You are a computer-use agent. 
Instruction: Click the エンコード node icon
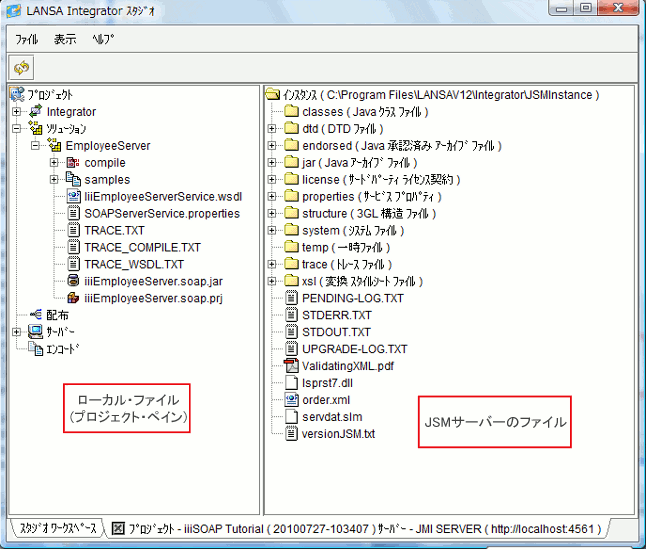[35, 349]
